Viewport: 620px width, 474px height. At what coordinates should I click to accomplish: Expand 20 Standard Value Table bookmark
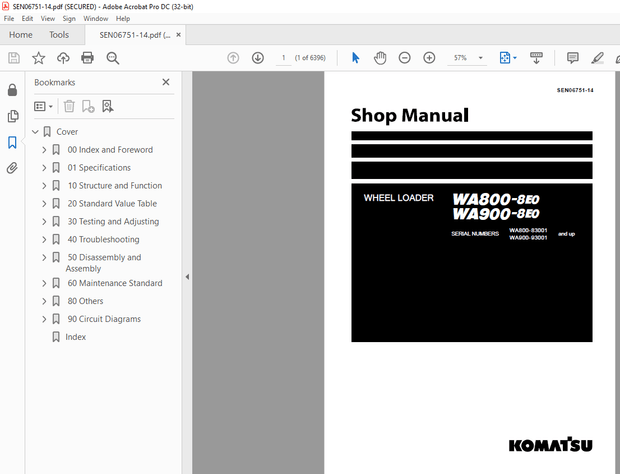click(x=44, y=204)
